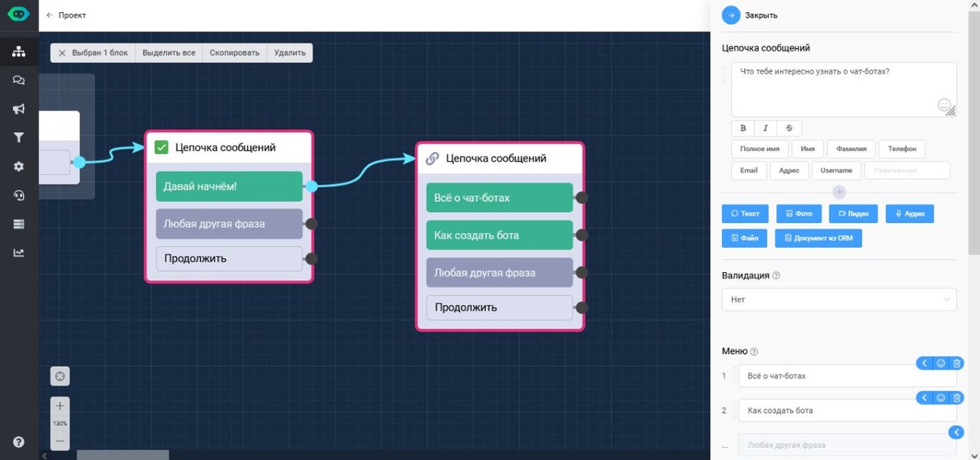Open the funnel icon in sidebar

point(18,137)
